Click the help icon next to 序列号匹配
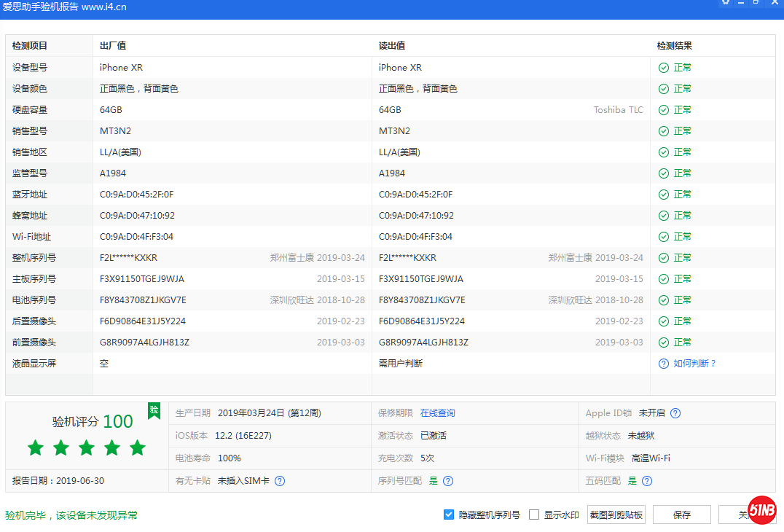The image size is (784, 532). (x=448, y=480)
